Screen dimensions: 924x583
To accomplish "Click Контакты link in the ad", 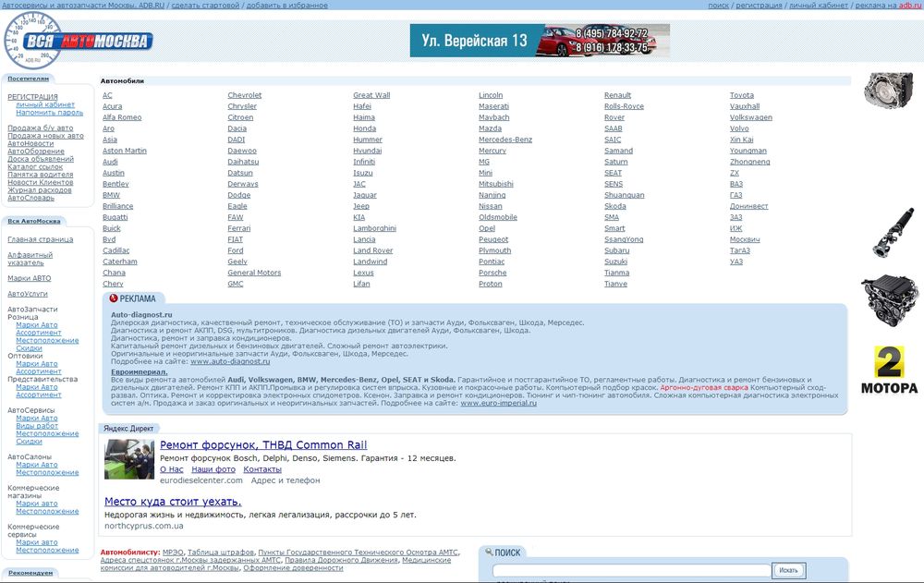I will 262,469.
